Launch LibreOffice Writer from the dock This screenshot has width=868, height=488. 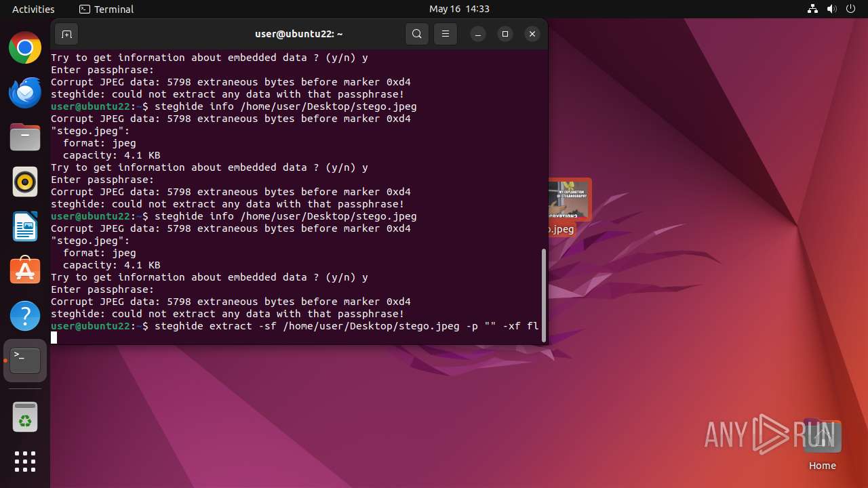25,226
